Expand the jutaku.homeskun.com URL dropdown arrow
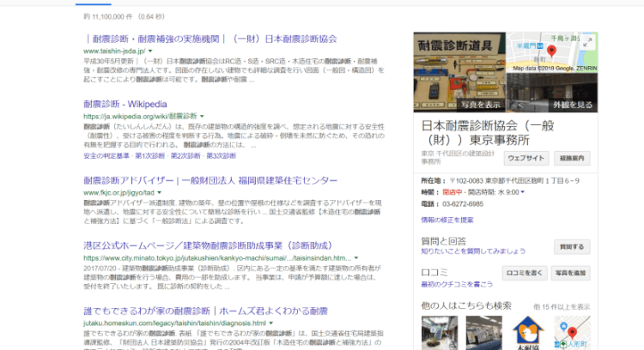This screenshot has width=644, height=350. click(271, 323)
